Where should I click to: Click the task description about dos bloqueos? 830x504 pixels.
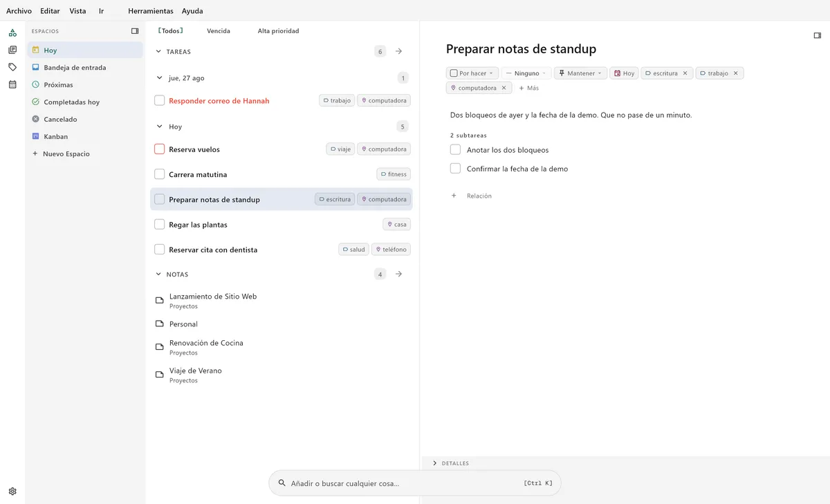tap(571, 115)
